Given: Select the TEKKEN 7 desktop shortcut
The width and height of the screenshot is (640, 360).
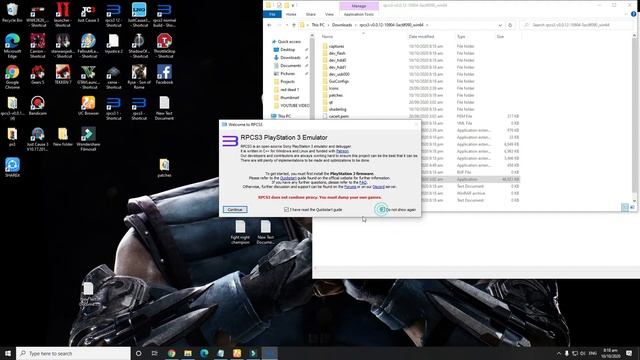Looking at the screenshot, I should pos(63,75).
